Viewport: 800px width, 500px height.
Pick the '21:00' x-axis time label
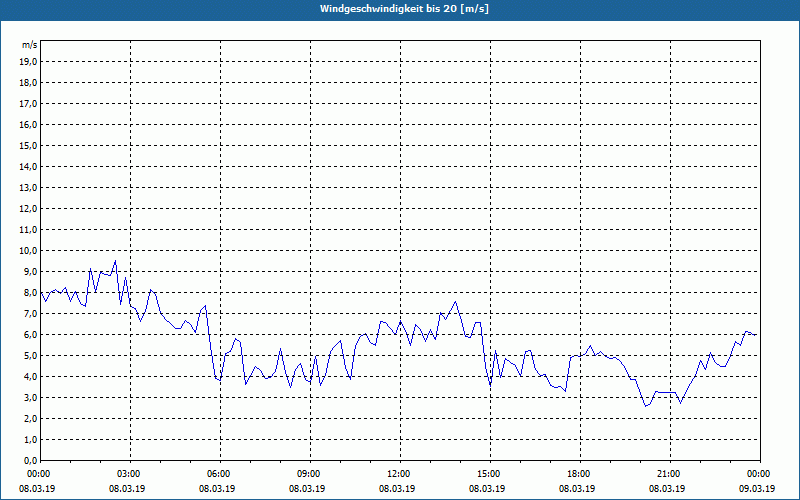pyautogui.click(x=670, y=474)
